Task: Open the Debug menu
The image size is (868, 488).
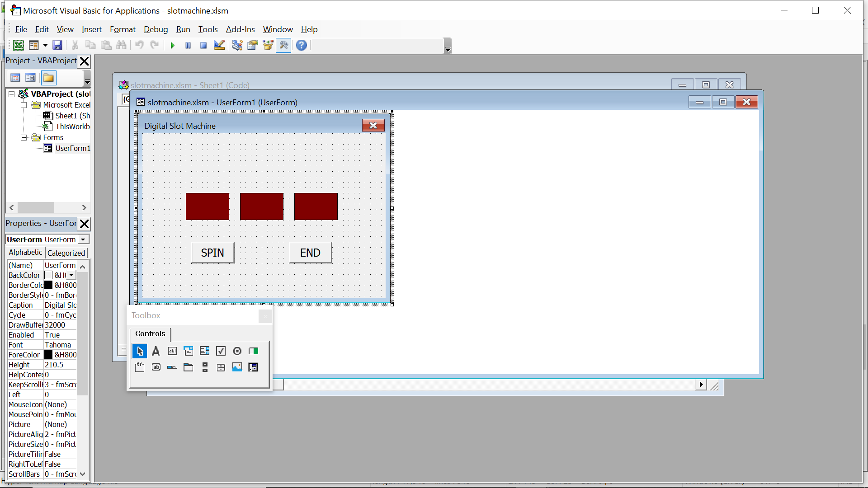Action: pyautogui.click(x=156, y=28)
